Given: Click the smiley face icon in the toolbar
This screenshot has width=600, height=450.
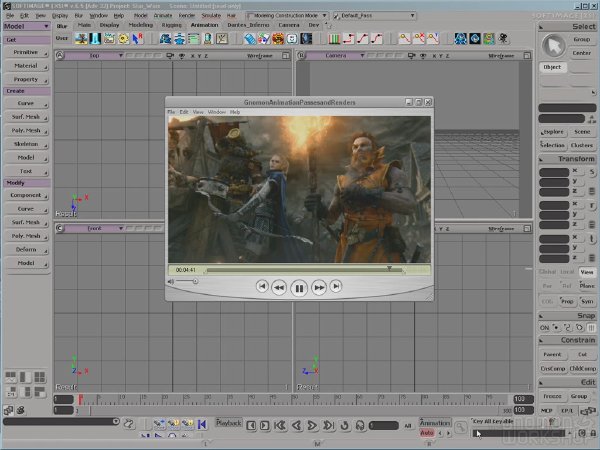Looking at the screenshot, I should click(x=292, y=39).
